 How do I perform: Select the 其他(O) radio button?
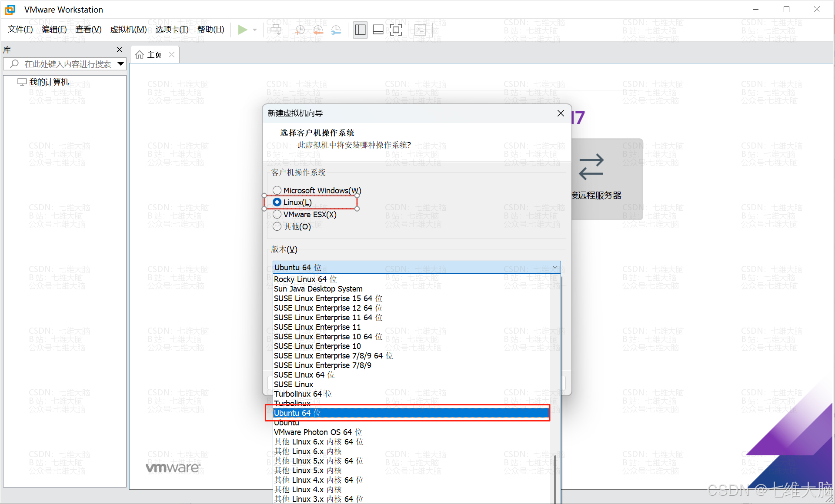pos(277,226)
